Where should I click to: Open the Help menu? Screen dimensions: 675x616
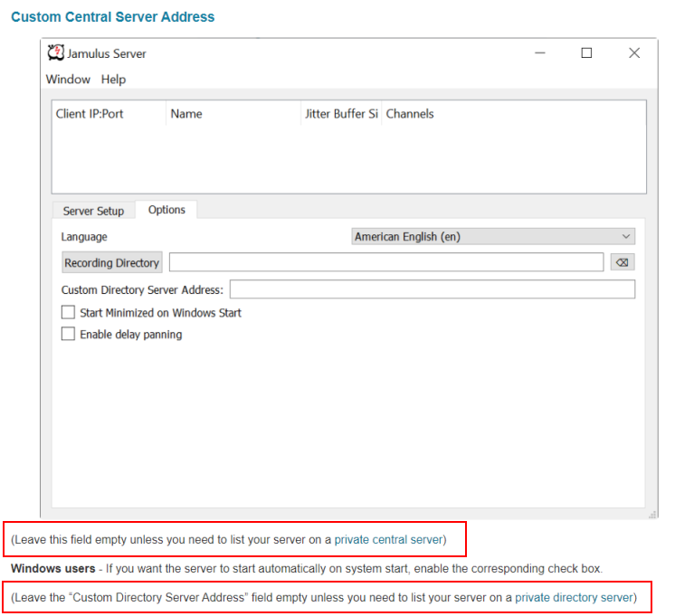tap(114, 80)
